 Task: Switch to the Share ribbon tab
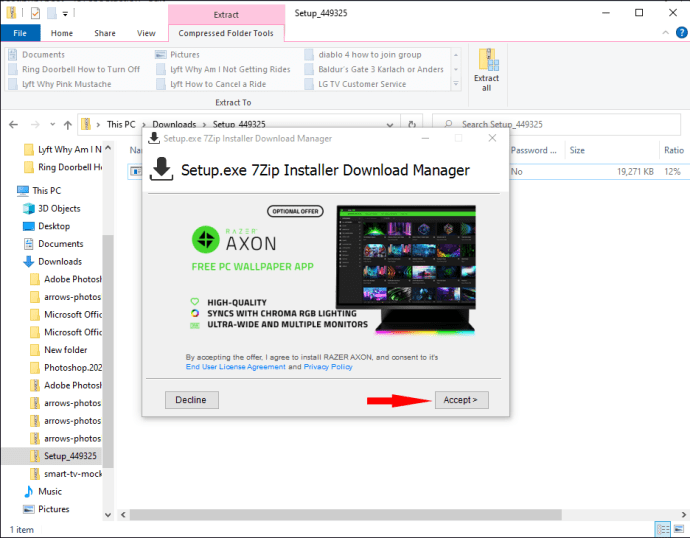pos(105,33)
